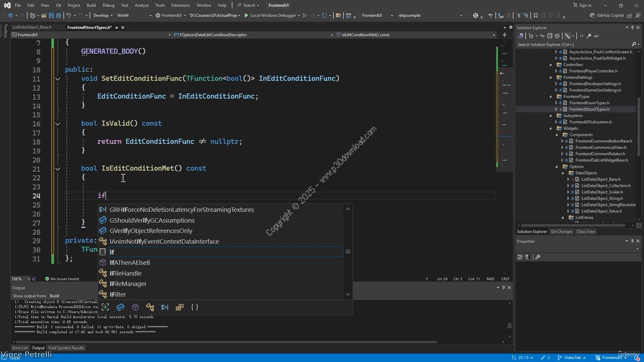Collapse the IsEditConditionMet function fold arrow

tap(57, 169)
